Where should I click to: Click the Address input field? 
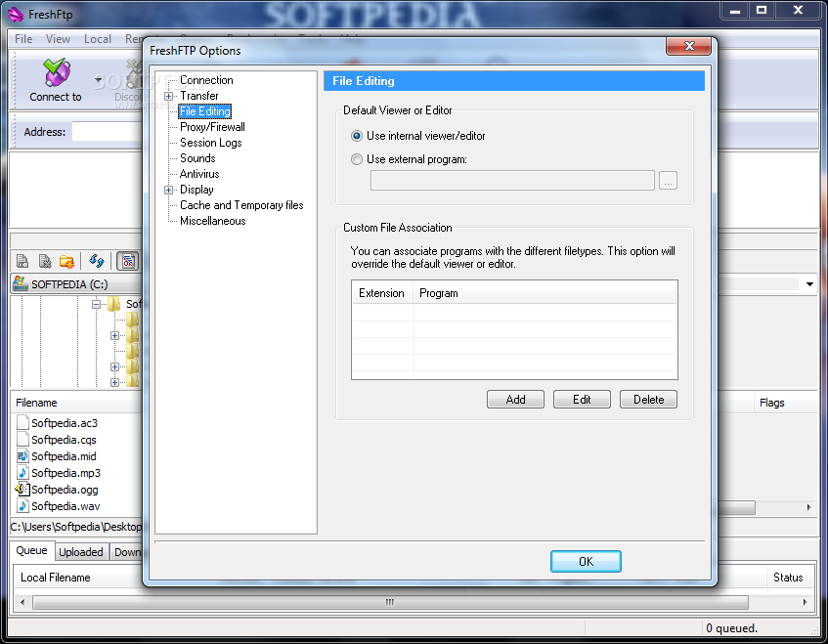click(x=108, y=132)
